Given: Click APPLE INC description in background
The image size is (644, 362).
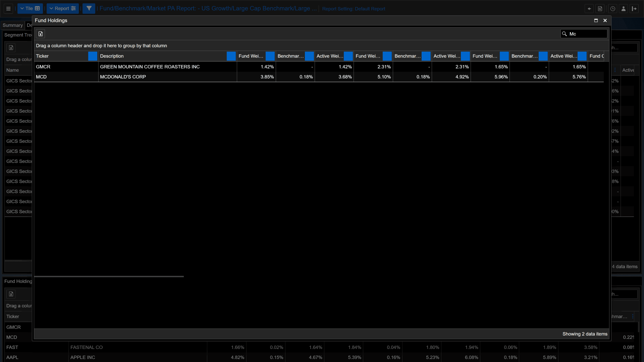Looking at the screenshot, I should coord(83,357).
